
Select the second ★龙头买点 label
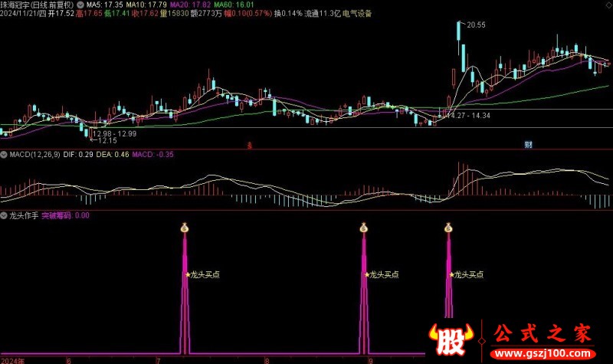click(382, 275)
